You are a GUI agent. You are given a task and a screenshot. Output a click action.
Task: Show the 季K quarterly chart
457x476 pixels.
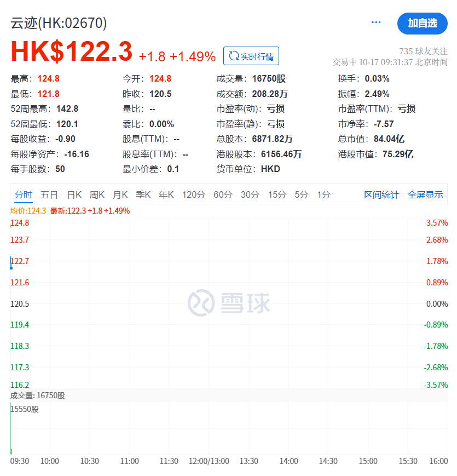pyautogui.click(x=143, y=194)
